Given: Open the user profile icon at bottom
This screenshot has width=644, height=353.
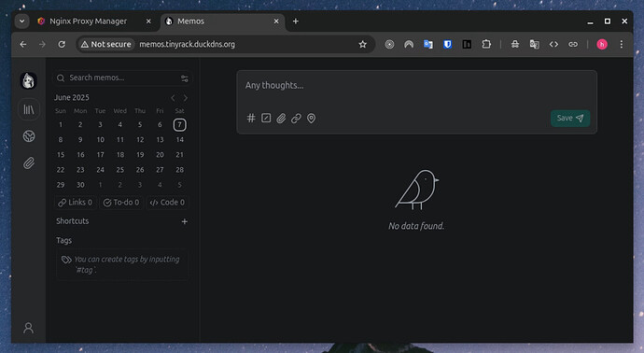Looking at the screenshot, I should 28,328.
